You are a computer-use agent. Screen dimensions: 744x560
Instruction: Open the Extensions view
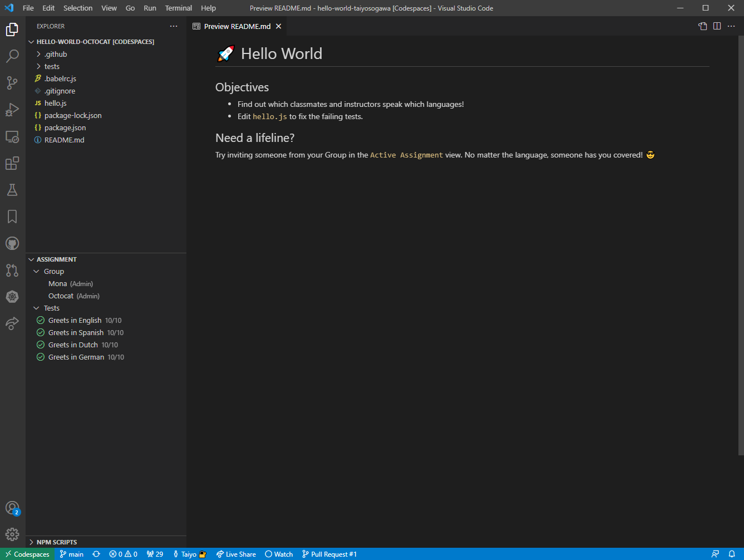(12, 163)
